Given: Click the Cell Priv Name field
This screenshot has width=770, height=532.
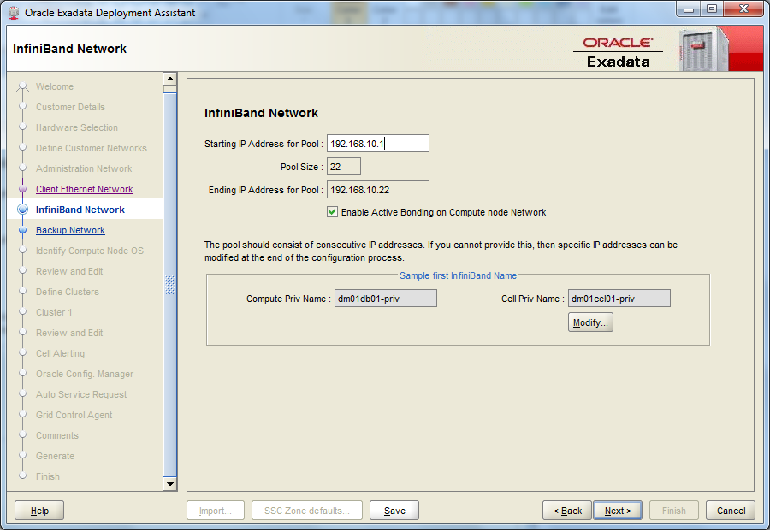Looking at the screenshot, I should (x=619, y=299).
